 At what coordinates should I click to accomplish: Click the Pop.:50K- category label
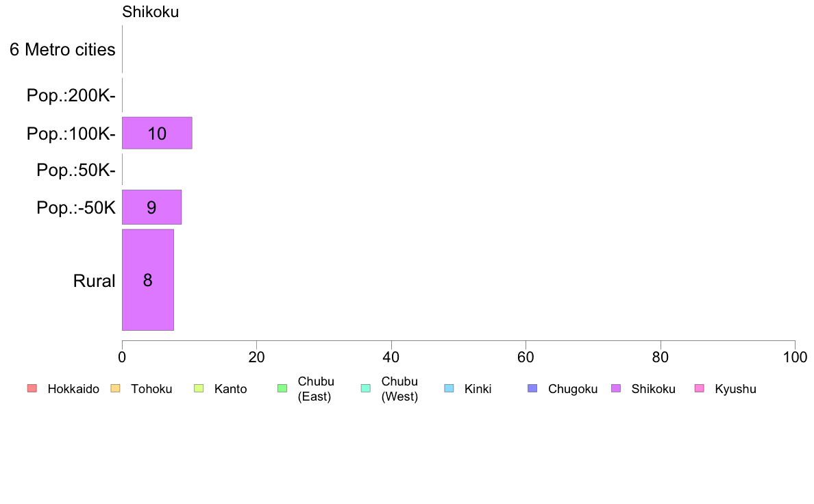point(76,170)
